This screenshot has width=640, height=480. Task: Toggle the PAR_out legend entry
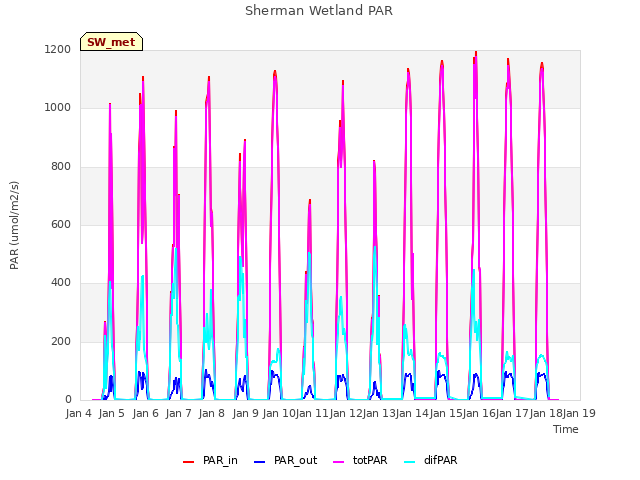pyautogui.click(x=285, y=460)
